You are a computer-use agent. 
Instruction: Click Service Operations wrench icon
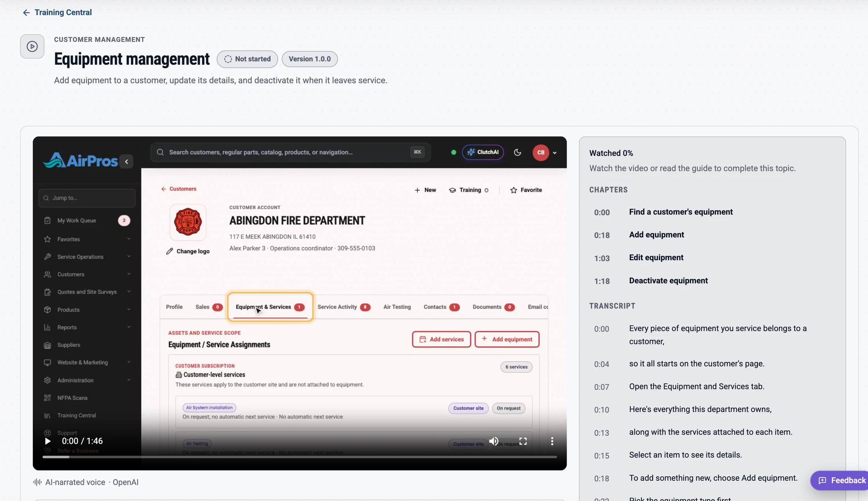(x=47, y=257)
